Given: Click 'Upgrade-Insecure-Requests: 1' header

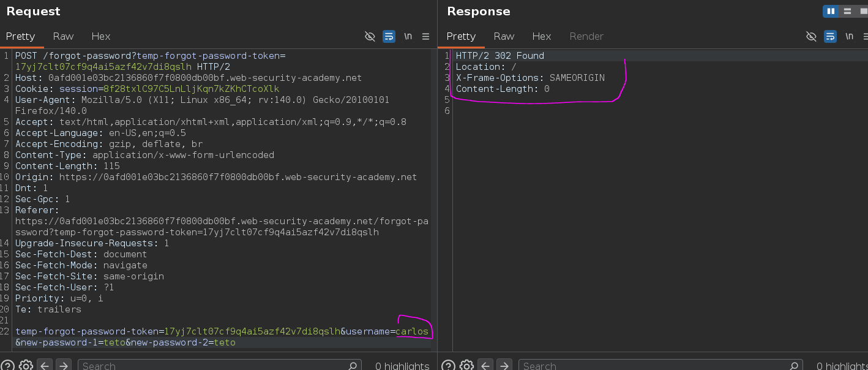Looking at the screenshot, I should click(92, 243).
